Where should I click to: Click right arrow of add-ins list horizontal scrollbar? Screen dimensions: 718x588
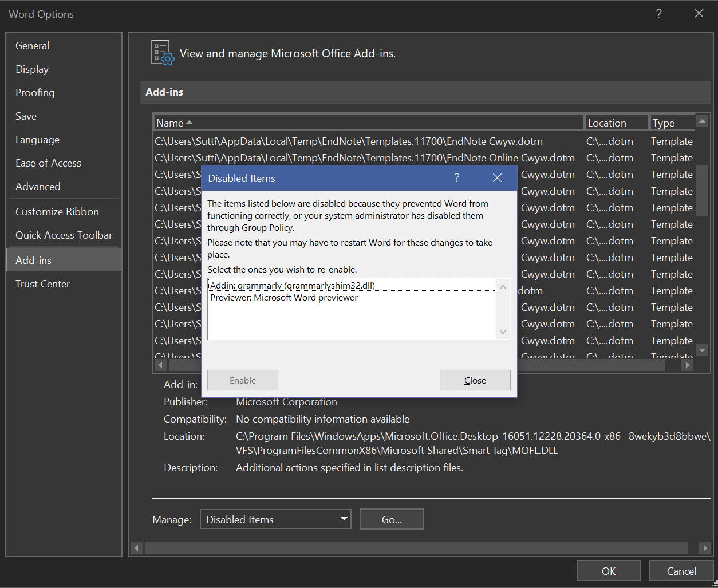(688, 365)
